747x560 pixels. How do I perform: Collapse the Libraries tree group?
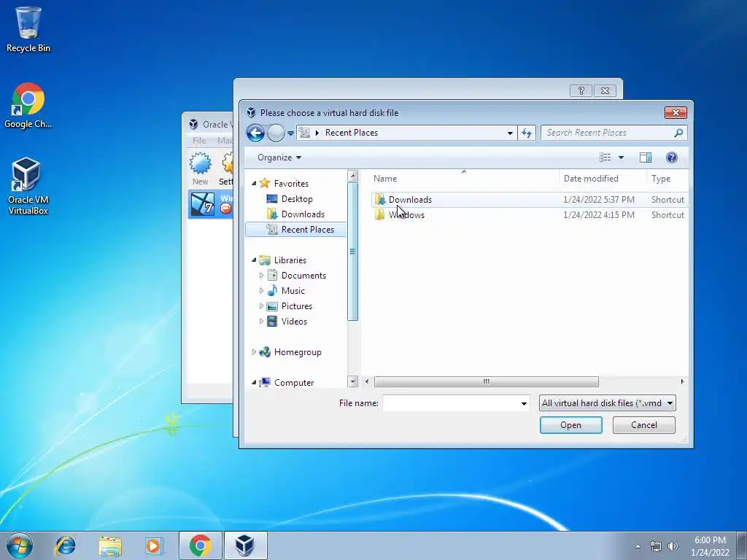tap(254, 260)
